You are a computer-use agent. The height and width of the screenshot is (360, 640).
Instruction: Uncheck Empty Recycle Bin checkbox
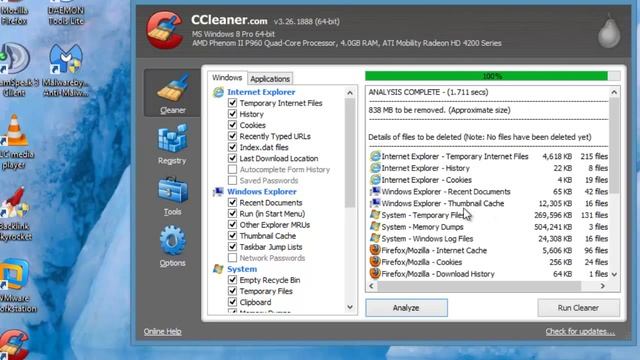coord(232,280)
